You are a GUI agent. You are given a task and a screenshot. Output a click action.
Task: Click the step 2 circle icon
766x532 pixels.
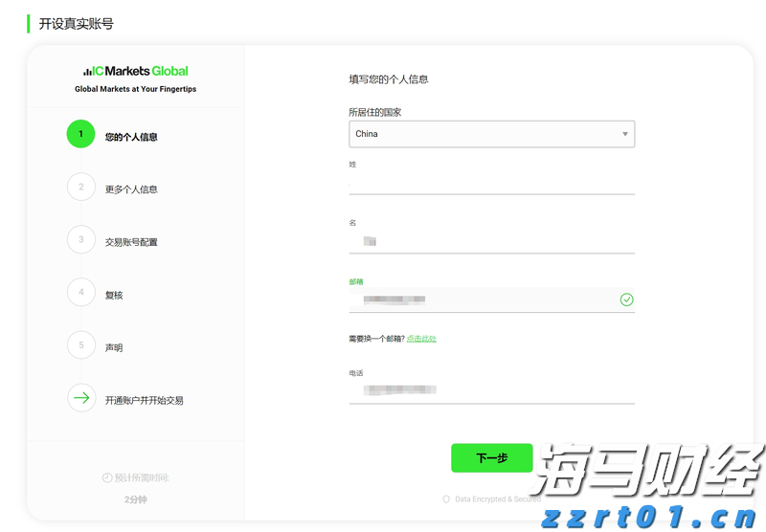click(x=81, y=188)
